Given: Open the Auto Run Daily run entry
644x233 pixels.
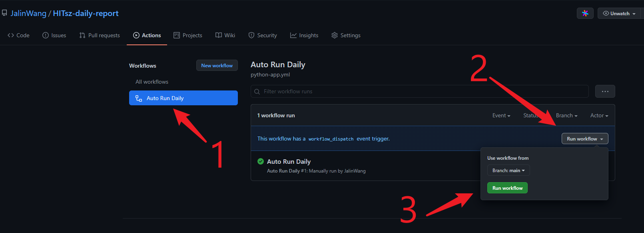Looking at the screenshot, I should [x=289, y=161].
